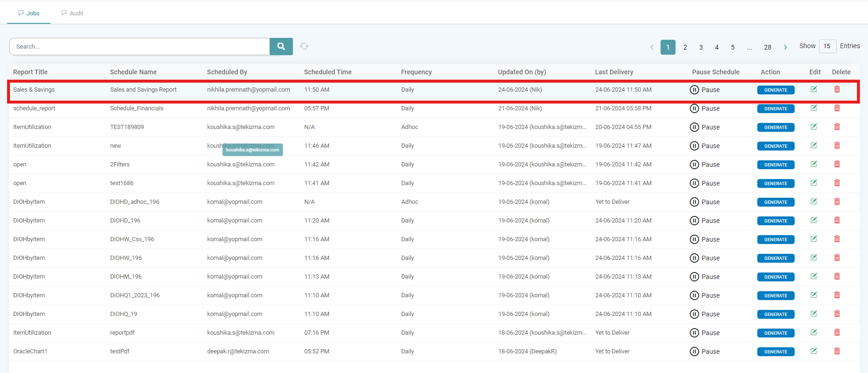Delete the reportpdf schedule

coord(837,332)
